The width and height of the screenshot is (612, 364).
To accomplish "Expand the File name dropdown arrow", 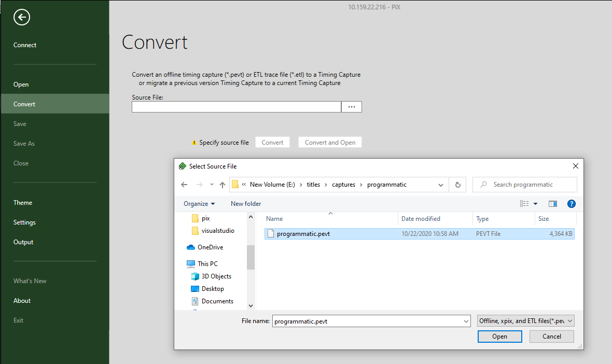I will [x=466, y=321].
